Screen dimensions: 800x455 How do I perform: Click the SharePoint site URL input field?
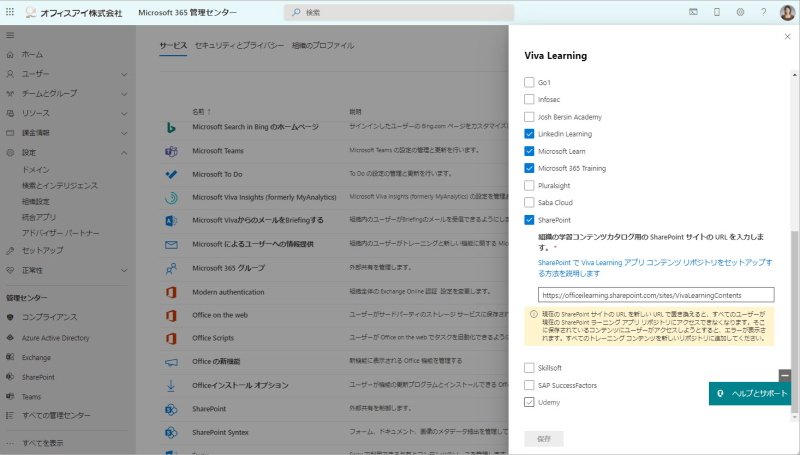(x=656, y=295)
